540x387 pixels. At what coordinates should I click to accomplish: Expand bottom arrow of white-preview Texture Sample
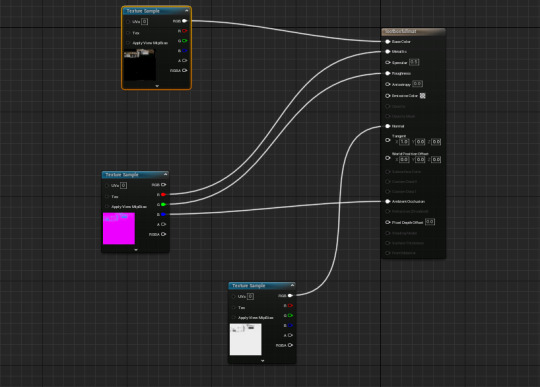coord(262,361)
